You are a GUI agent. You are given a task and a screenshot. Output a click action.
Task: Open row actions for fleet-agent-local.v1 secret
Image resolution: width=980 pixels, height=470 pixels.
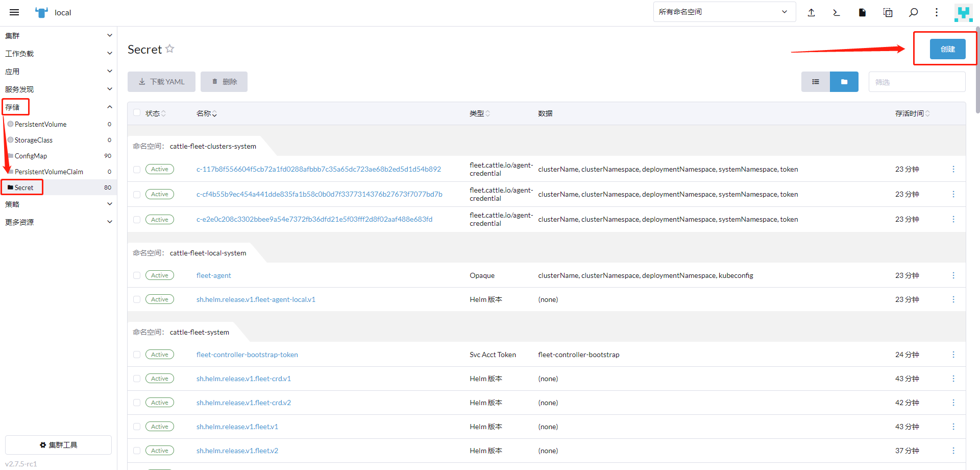click(953, 299)
